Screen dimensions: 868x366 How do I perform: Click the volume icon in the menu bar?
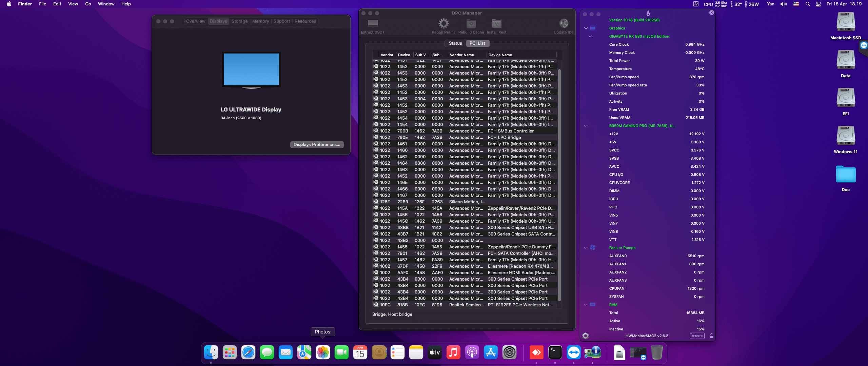coord(783,4)
